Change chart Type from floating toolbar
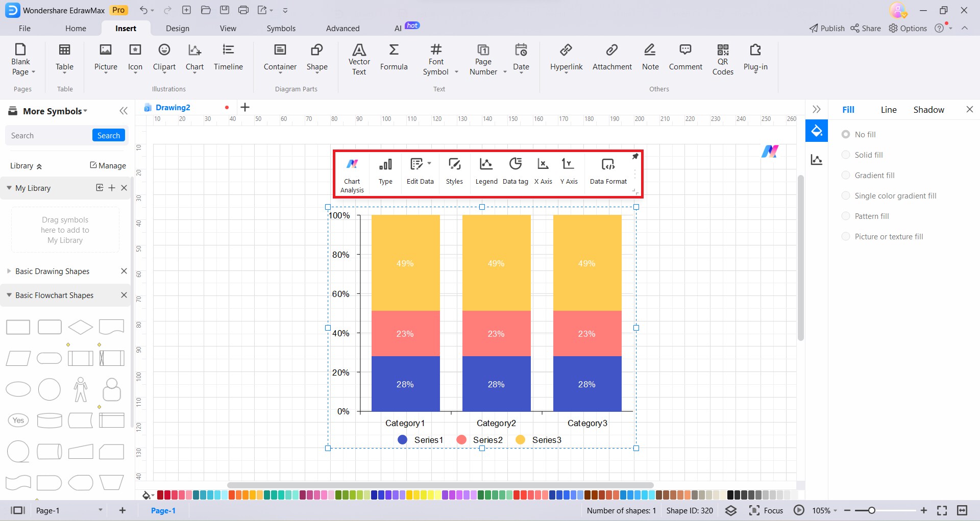Viewport: 980px width, 521px height. 385,171
